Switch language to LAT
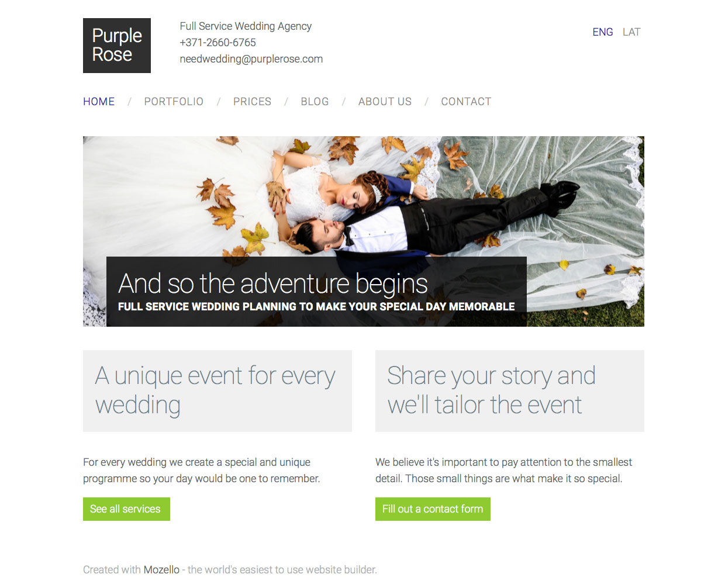Image resolution: width=725 pixels, height=588 pixels. pyautogui.click(x=631, y=32)
